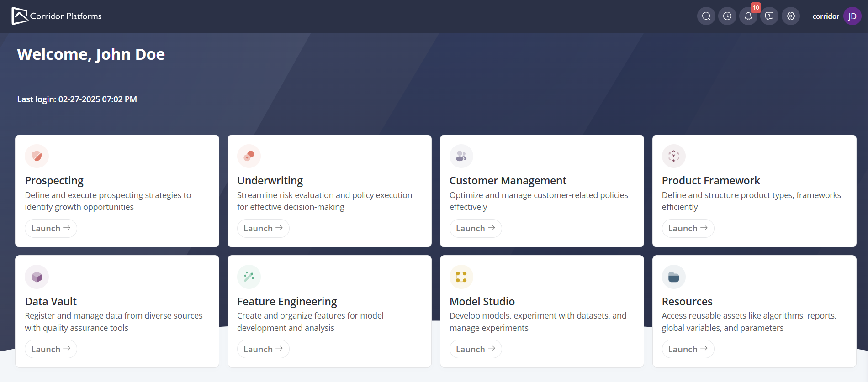Click the Data Vault cube icon
This screenshot has height=382, width=868.
click(x=37, y=277)
